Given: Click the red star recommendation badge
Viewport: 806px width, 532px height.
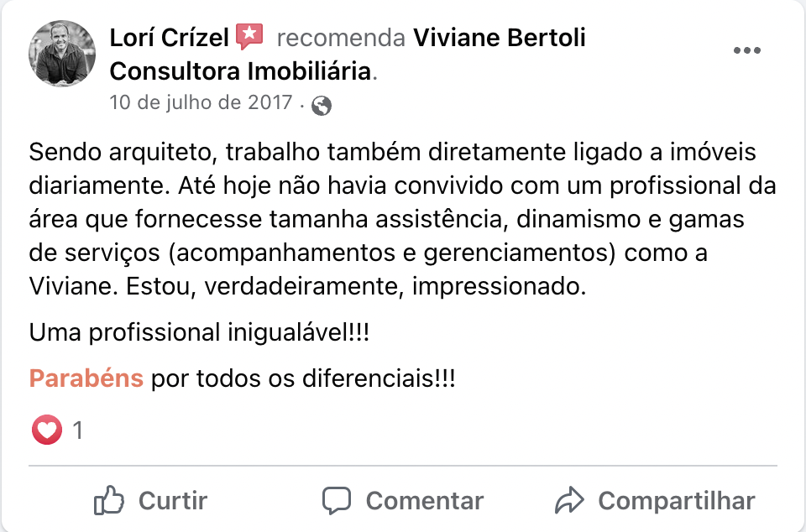Looking at the screenshot, I should tap(249, 37).
